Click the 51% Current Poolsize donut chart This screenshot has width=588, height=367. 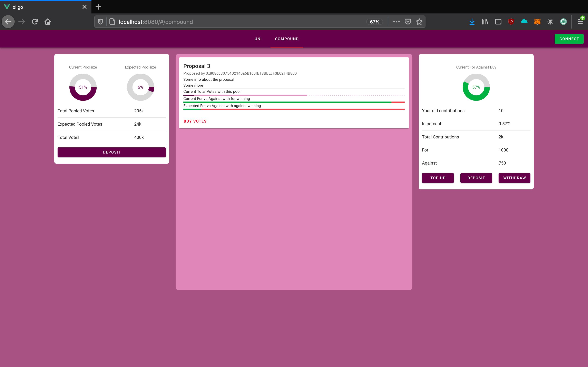click(83, 87)
